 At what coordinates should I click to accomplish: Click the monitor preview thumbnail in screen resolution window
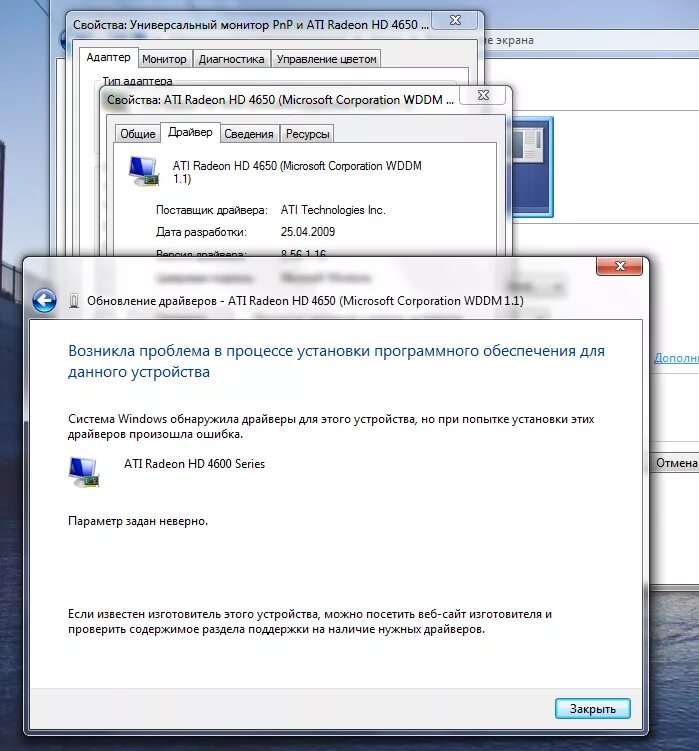pyautogui.click(x=532, y=167)
